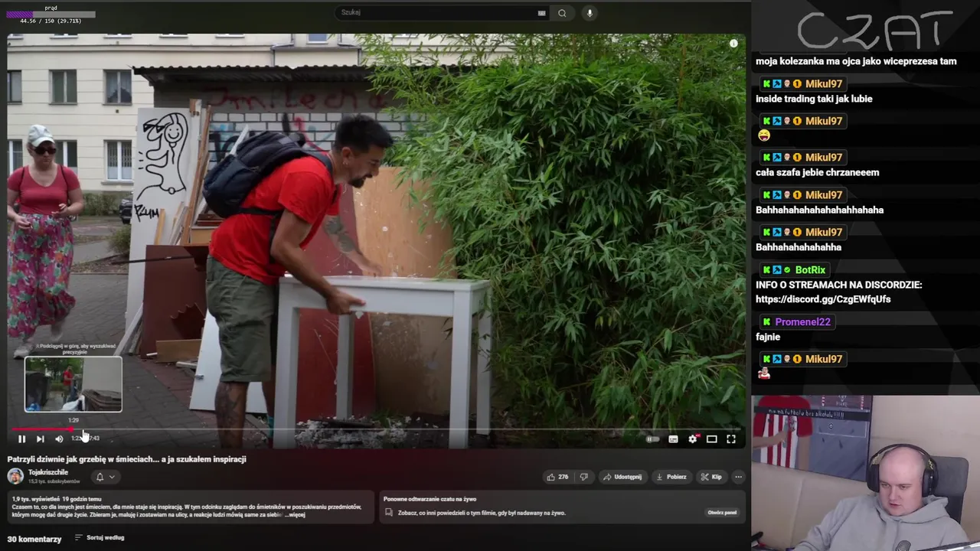The height and width of the screenshot is (551, 980).
Task: Turn on subtitles with the captions icon
Action: [x=673, y=439]
